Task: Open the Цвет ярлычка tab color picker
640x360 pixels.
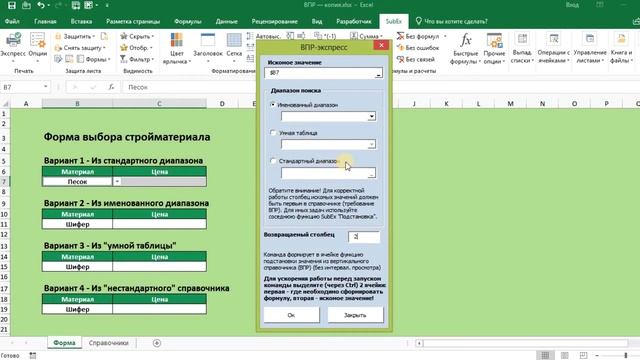Action: point(176,48)
